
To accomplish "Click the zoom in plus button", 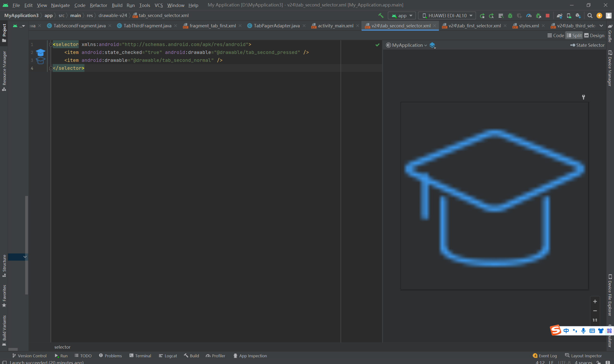I will [595, 301].
